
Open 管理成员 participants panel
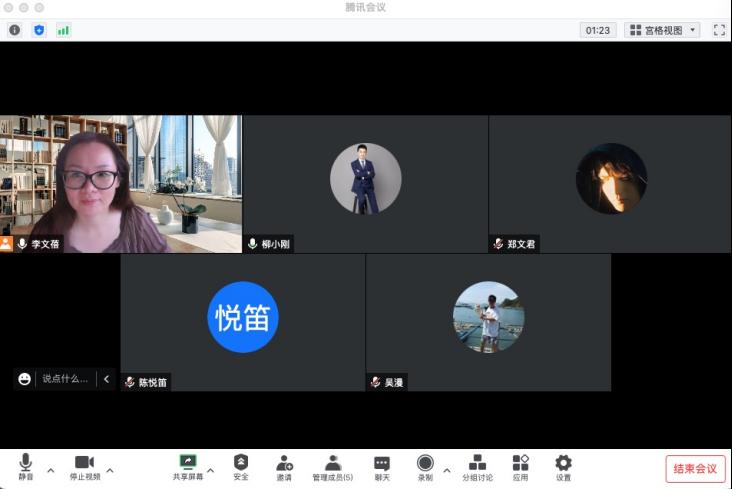[332, 467]
